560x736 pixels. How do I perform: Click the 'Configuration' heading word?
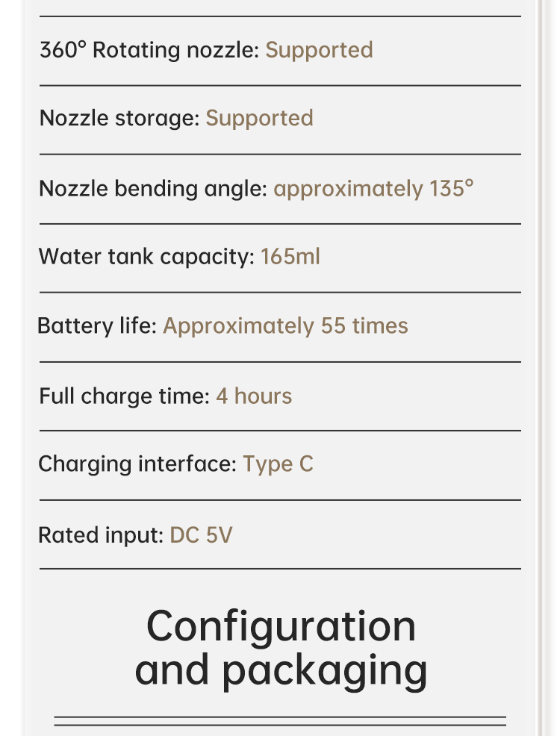click(281, 626)
